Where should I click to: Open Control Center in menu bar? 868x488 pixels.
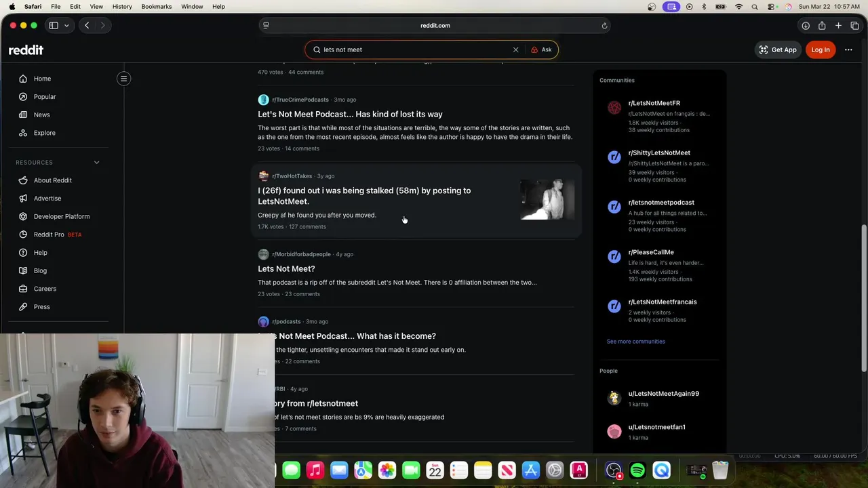tap(772, 6)
